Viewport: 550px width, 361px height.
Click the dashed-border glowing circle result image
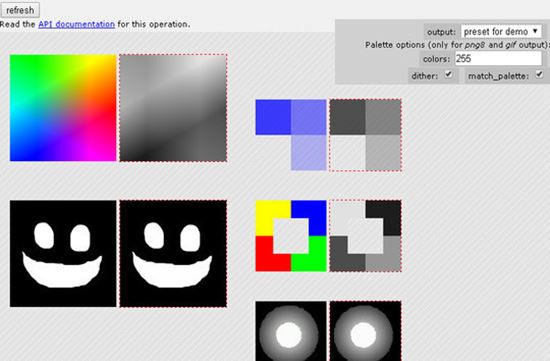pyautogui.click(x=365, y=331)
